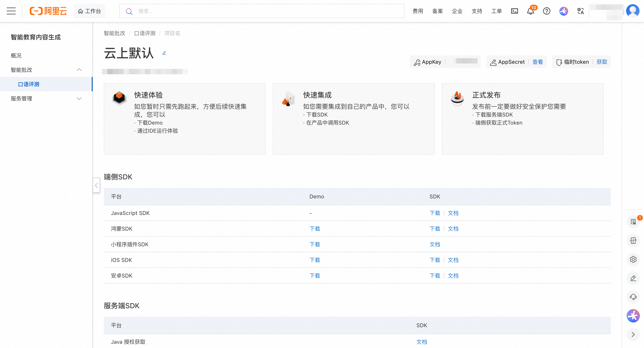Open the settings gear in right sidebar
Screen dimensions: 644x348
[x=633, y=259]
